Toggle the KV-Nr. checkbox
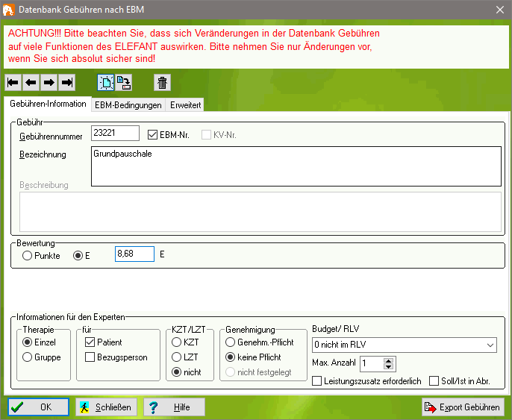The height and width of the screenshot is (420, 512). (x=206, y=135)
